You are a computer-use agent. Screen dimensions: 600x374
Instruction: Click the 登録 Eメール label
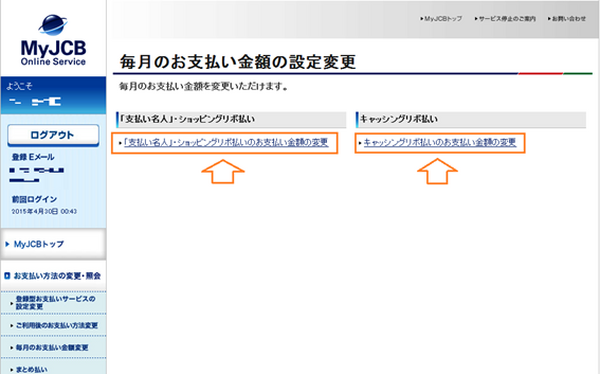click(33, 157)
